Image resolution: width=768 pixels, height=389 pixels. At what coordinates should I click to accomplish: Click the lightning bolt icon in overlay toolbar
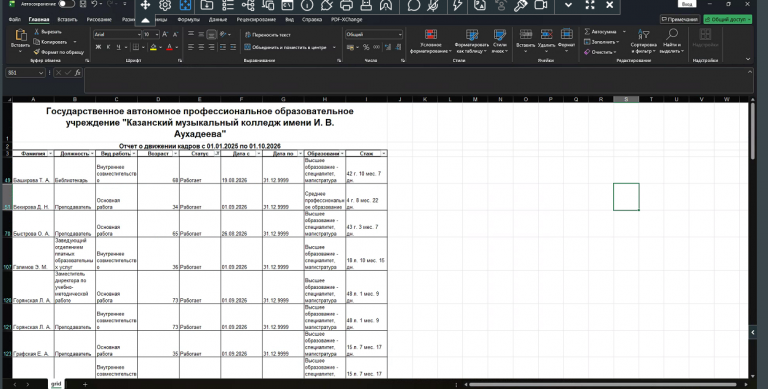click(457, 5)
